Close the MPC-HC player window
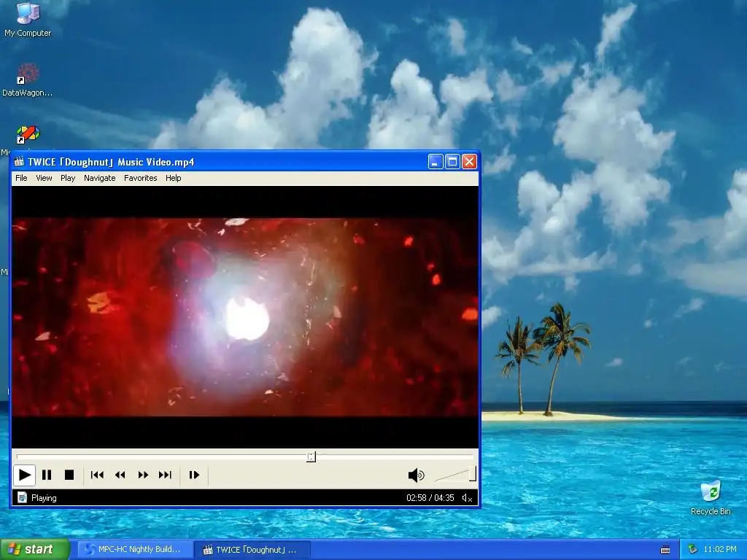The image size is (747, 560). 469,162
